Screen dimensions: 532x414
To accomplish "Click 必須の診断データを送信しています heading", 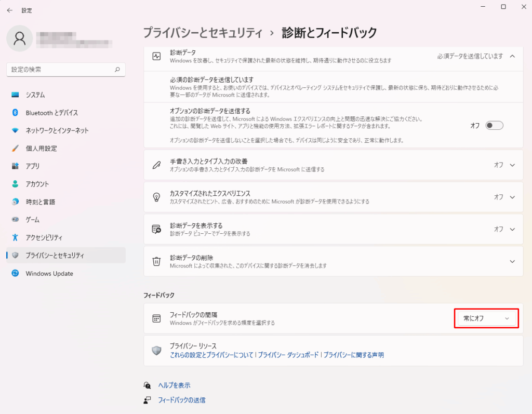I will [x=212, y=80].
